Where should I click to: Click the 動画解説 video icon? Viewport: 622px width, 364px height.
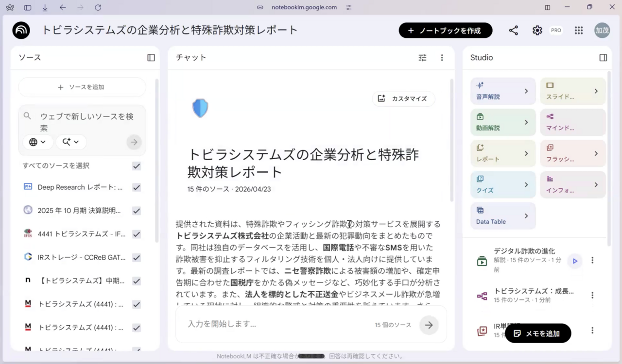[480, 116]
